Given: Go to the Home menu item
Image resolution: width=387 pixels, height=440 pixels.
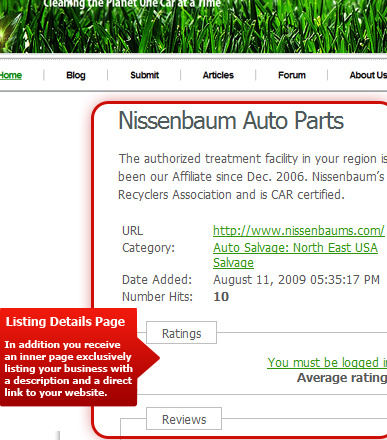Looking at the screenshot, I should 11,75.
